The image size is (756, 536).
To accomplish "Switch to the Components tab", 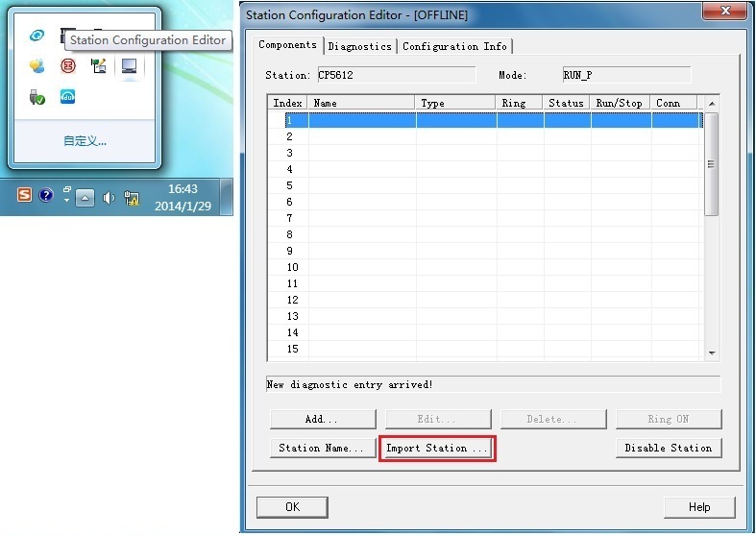I will pos(287,45).
